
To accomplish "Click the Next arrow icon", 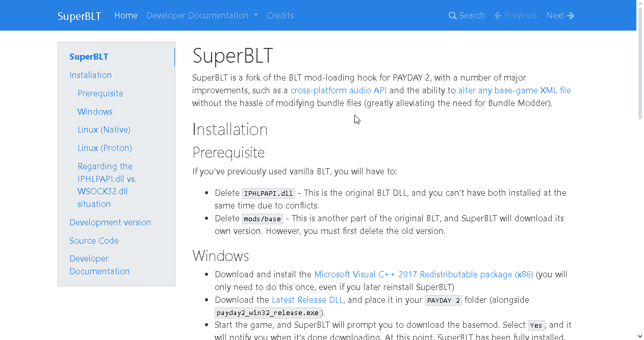I will click(x=571, y=16).
